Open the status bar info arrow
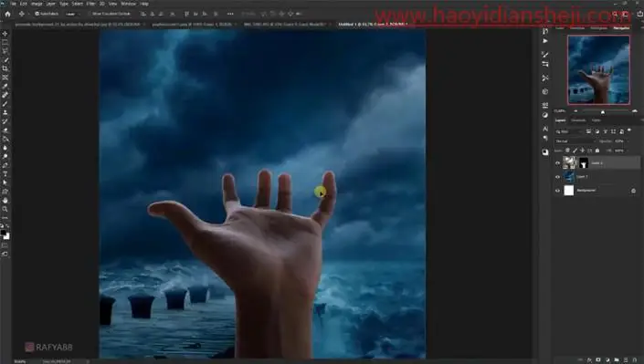 (88, 361)
